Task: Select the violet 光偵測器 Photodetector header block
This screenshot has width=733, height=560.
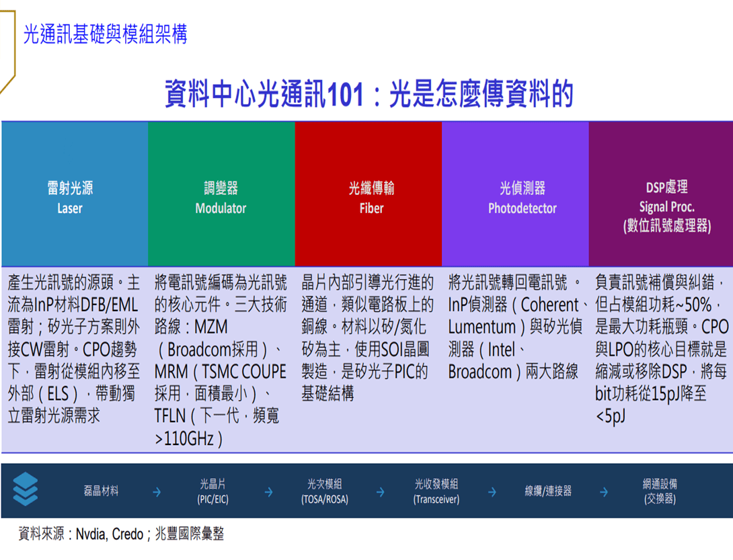Action: click(x=515, y=194)
